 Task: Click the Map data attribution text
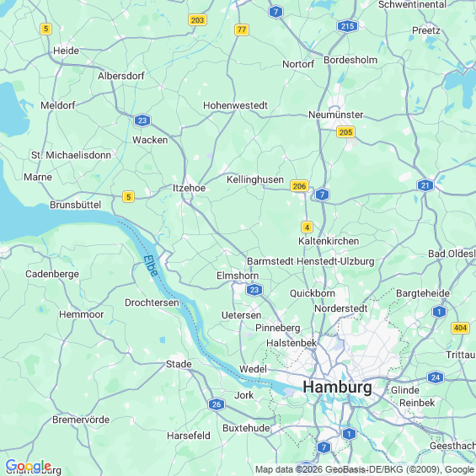coord(365,469)
